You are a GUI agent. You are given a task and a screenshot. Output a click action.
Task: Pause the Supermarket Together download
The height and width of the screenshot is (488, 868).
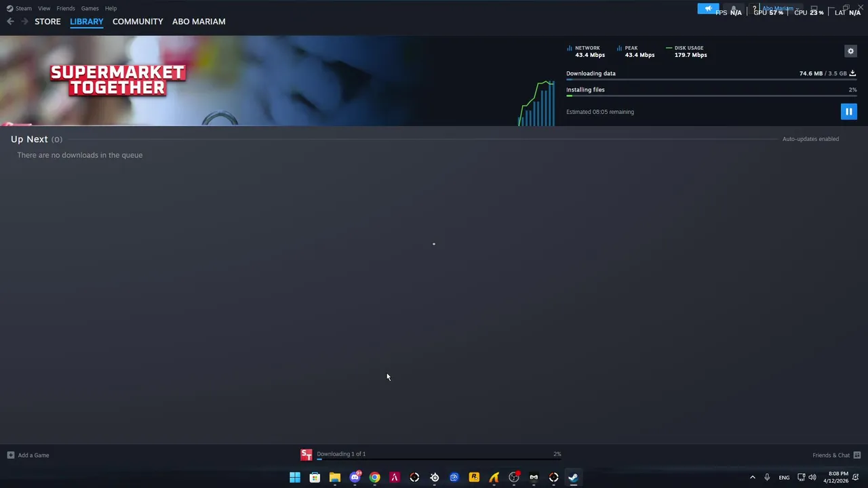coord(848,112)
